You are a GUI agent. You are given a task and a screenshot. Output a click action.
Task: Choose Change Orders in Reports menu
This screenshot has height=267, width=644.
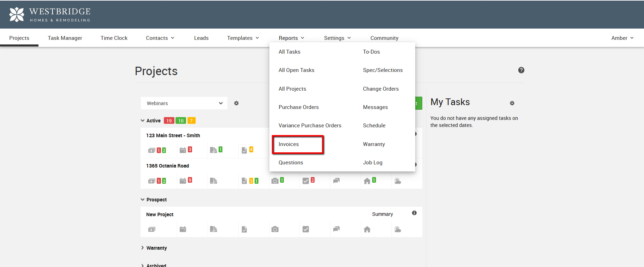(x=381, y=89)
